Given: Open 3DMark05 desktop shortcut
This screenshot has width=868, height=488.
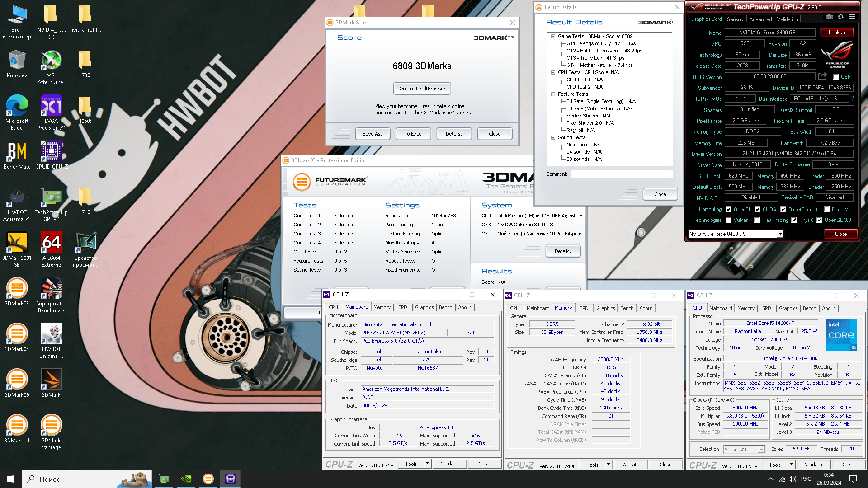Looking at the screenshot, I should [17, 338].
